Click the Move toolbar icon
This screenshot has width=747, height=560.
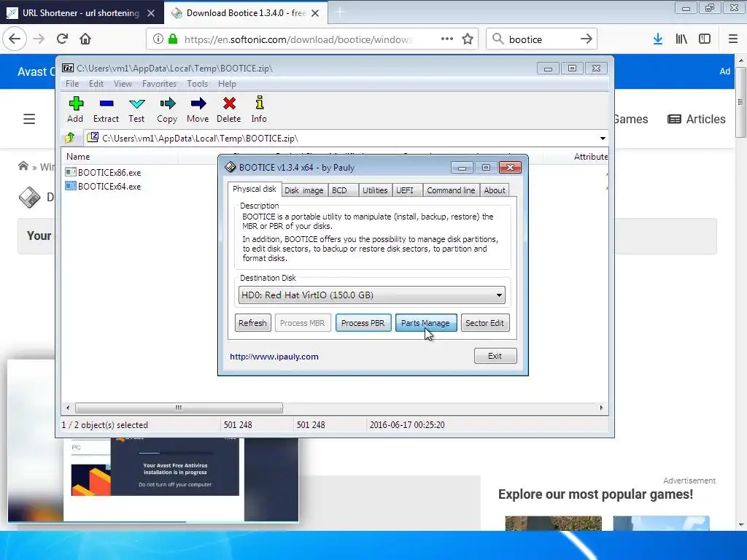click(198, 109)
